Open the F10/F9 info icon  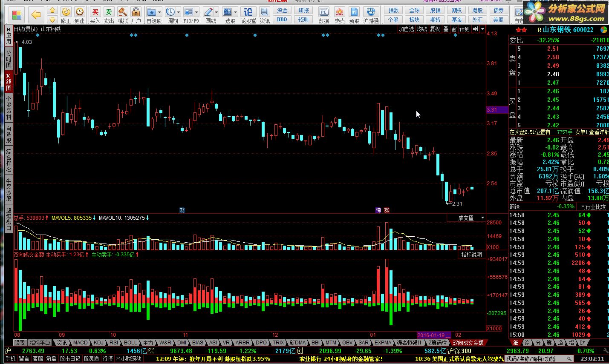click(x=188, y=11)
